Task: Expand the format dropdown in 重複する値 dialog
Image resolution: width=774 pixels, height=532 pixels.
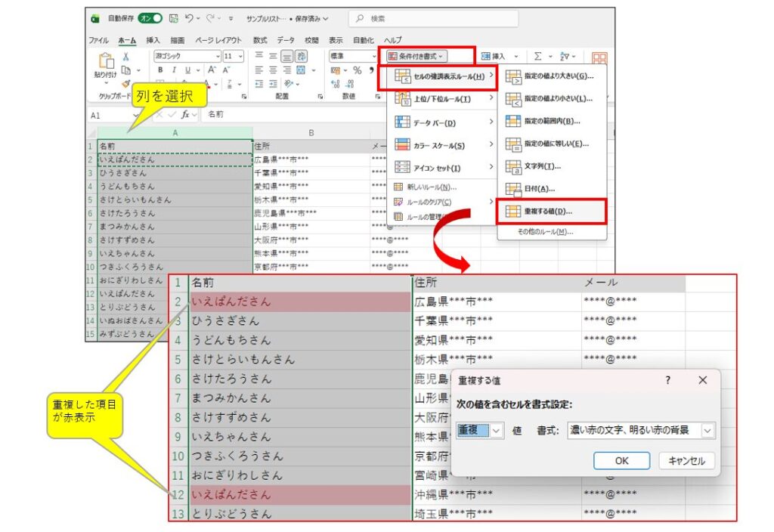Action: click(707, 430)
